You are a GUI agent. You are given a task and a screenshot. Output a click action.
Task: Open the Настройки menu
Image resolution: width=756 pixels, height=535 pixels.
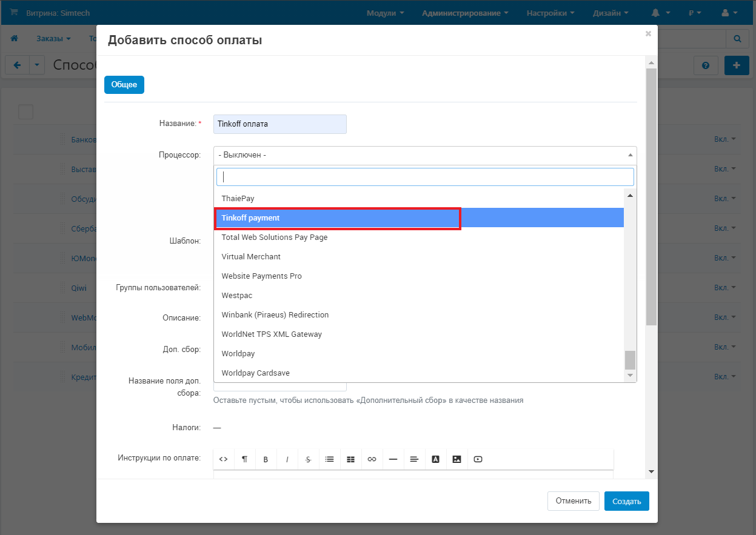tap(550, 13)
